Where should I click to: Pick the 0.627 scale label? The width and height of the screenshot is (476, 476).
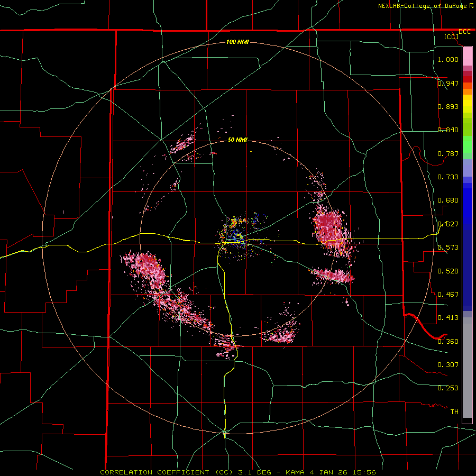[x=448, y=224]
